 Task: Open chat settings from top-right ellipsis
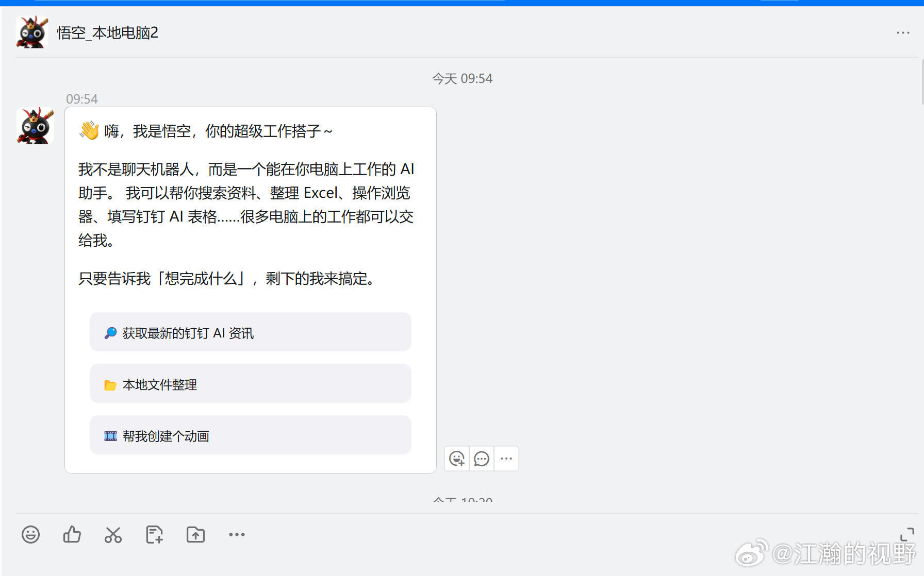(903, 32)
